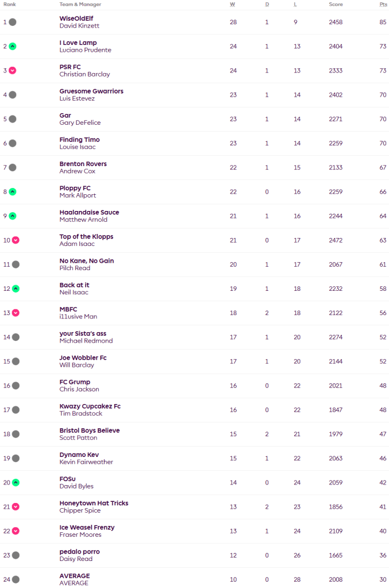Click green up arrow beside I Love Lamp
Viewport: 389px width, 588px height.
[13, 47]
